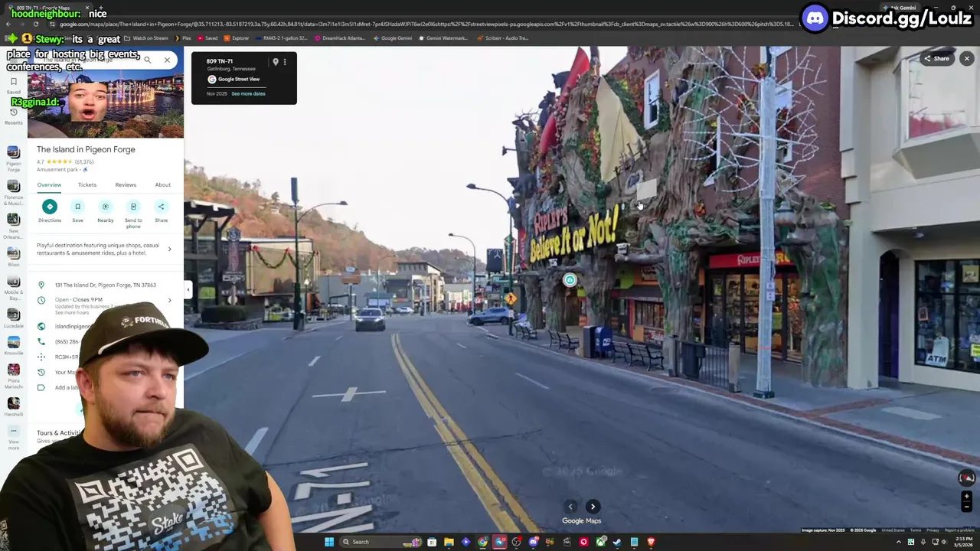The height and width of the screenshot is (551, 980).
Task: Open the Watch on Stream bookmark
Action: [147, 37]
